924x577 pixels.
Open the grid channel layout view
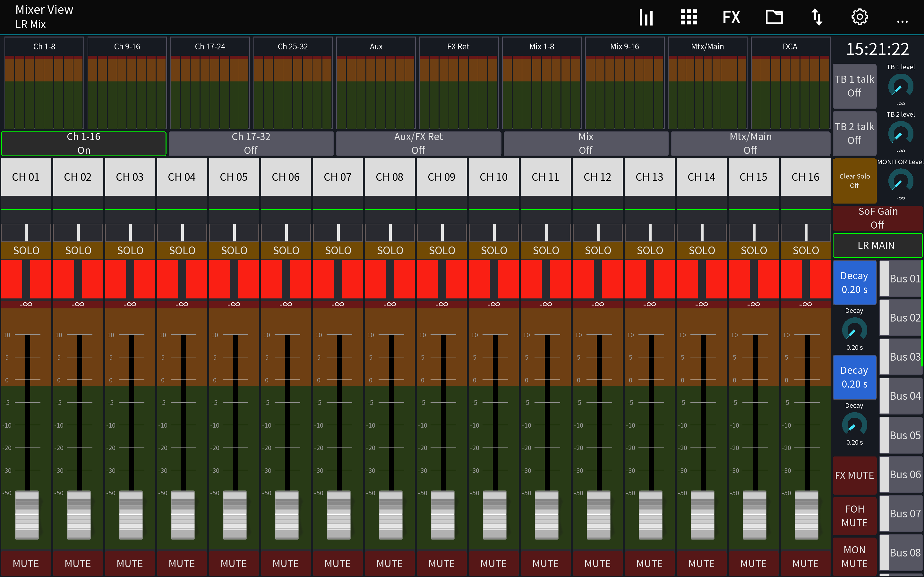(689, 17)
